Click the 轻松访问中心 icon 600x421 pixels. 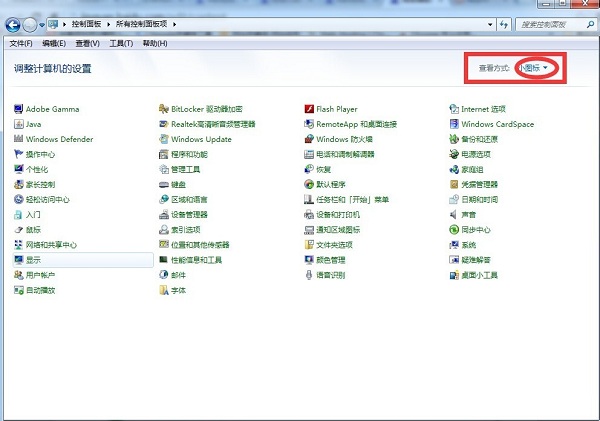(18, 199)
